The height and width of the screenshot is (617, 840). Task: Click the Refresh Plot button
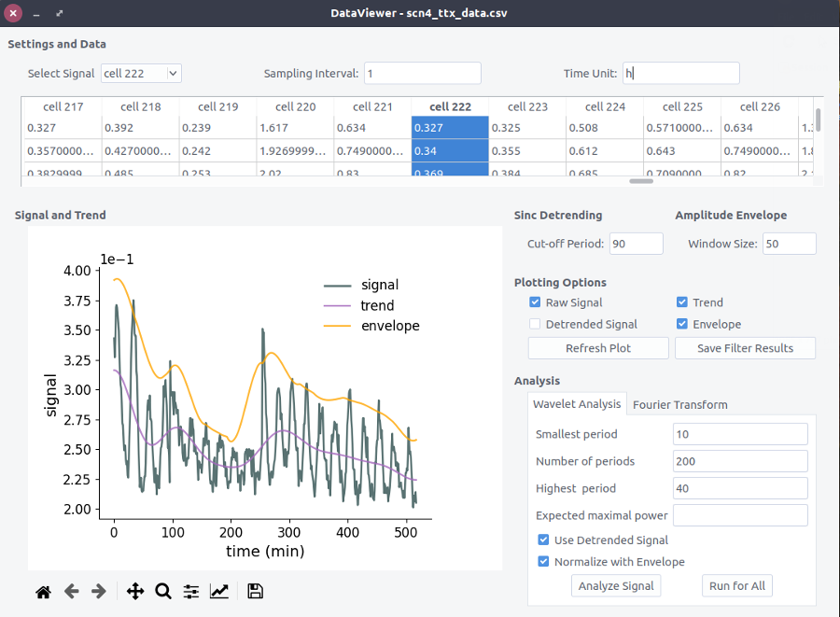(598, 348)
